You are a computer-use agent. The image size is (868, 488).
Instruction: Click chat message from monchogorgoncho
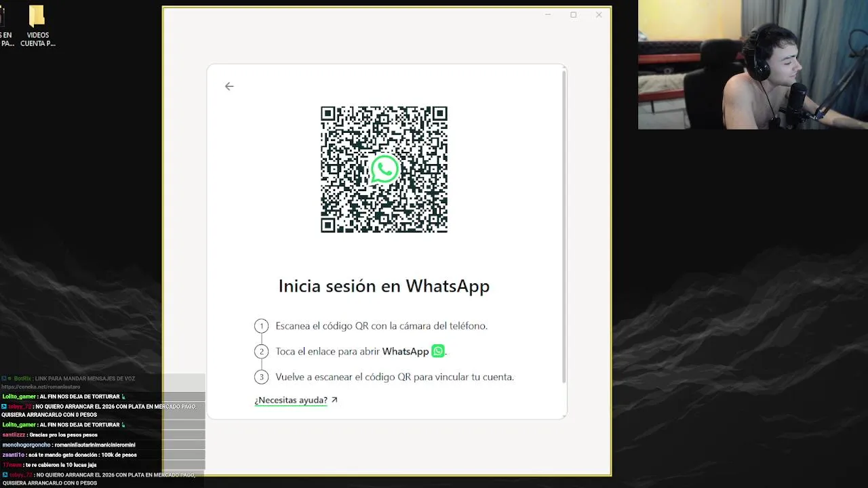[68, 445]
